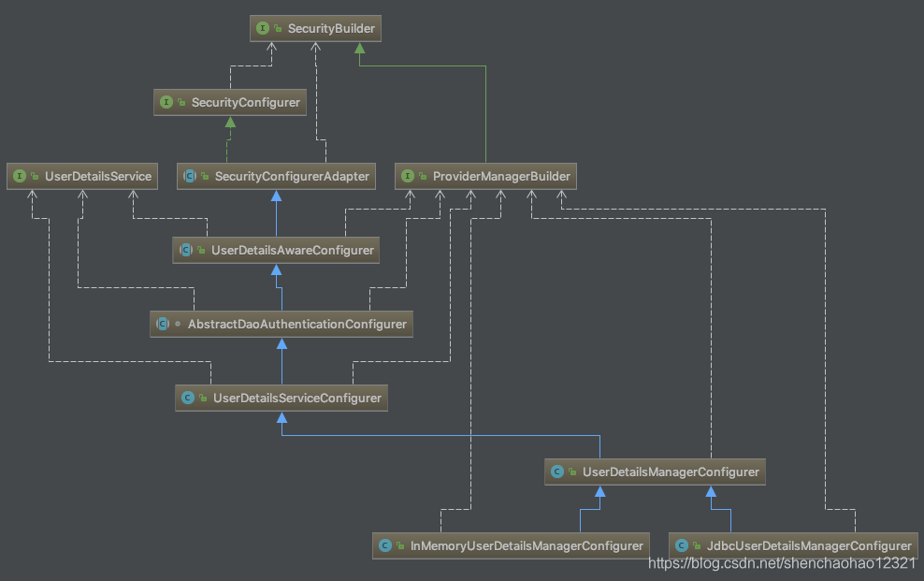Select the ProviderManagerBuilder diagram node
924x581 pixels.
tap(485, 176)
